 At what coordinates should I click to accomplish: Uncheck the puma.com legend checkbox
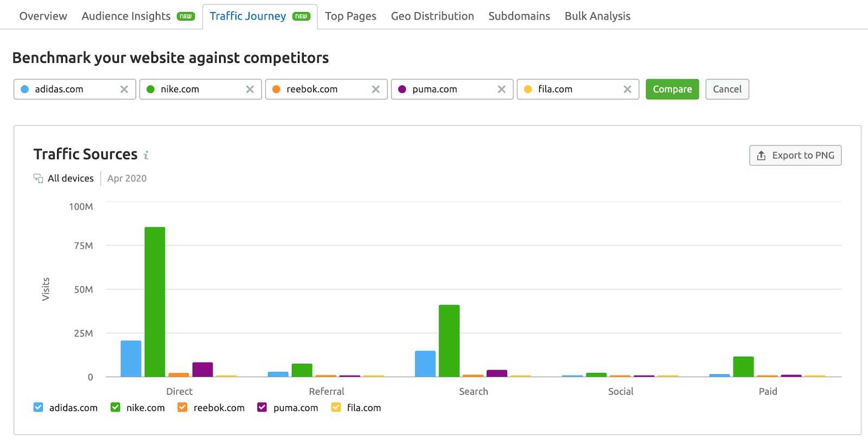(x=262, y=407)
